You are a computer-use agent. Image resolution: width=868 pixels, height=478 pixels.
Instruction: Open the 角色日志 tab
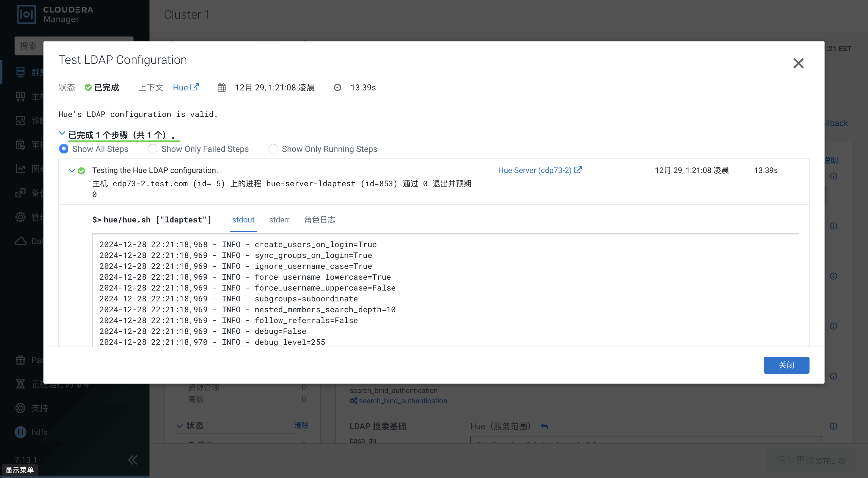(319, 220)
